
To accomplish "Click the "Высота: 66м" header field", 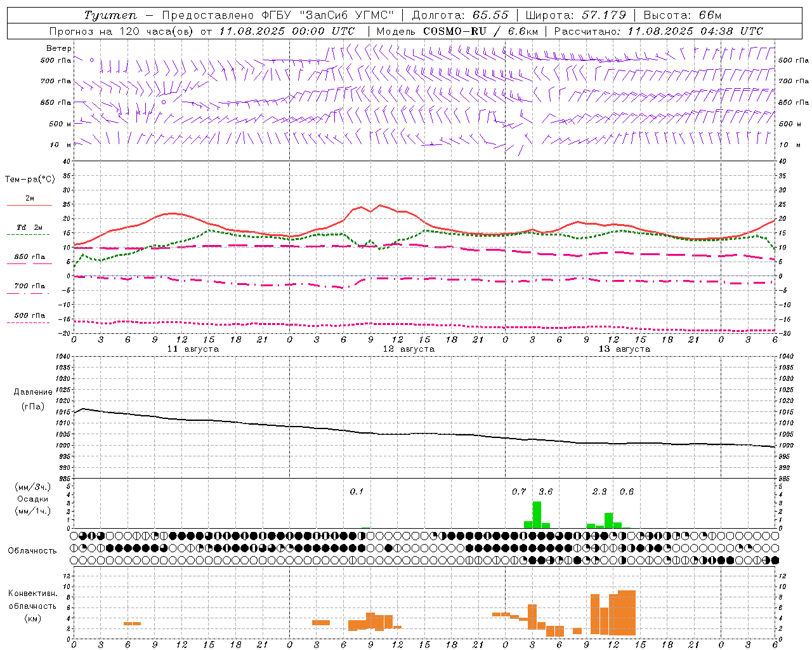I will 682,15.
